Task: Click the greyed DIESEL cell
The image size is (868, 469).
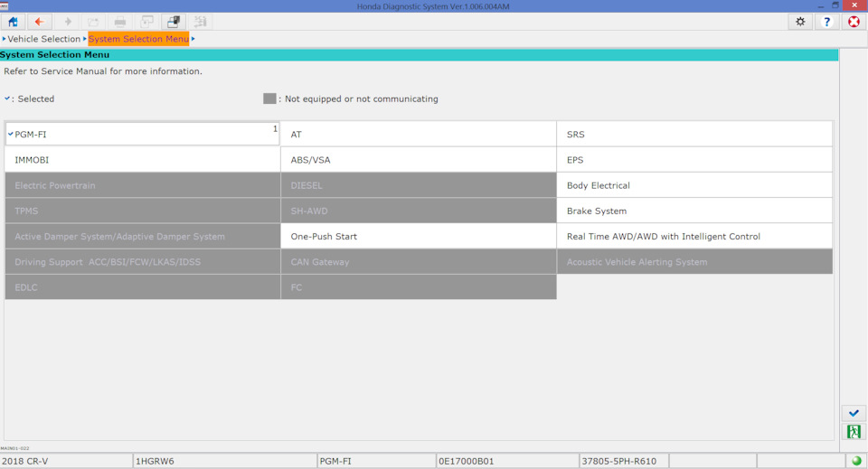Action: pos(419,185)
